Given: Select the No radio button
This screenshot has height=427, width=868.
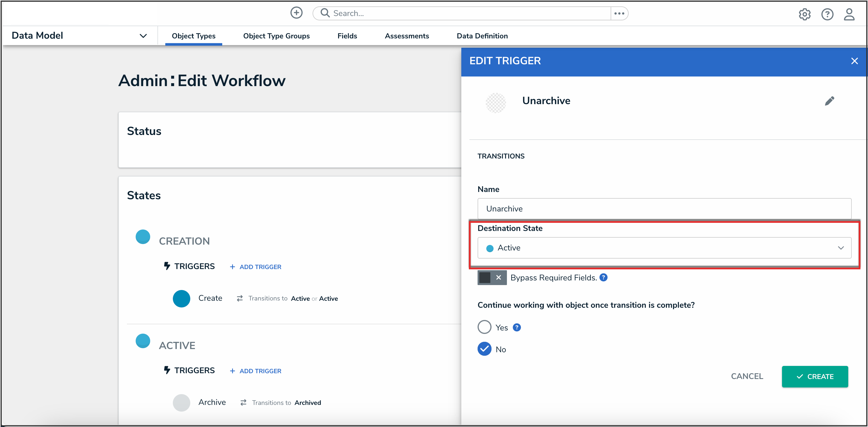Looking at the screenshot, I should 484,349.
